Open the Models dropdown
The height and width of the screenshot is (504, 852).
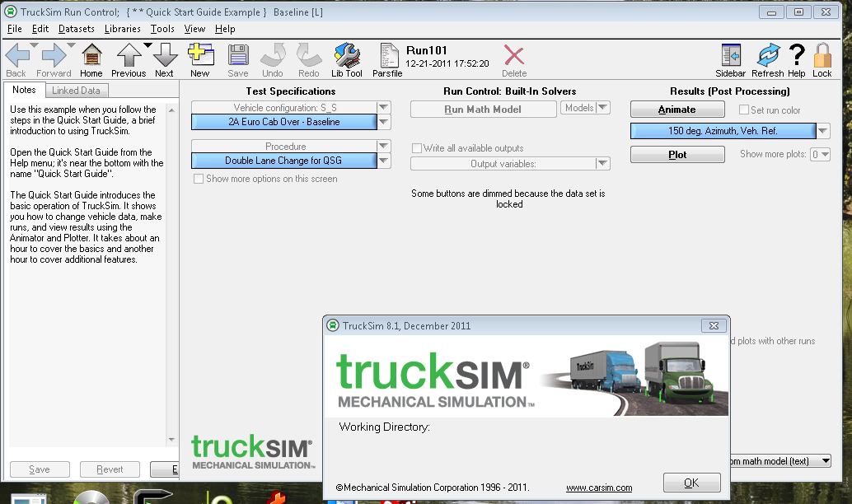point(585,108)
